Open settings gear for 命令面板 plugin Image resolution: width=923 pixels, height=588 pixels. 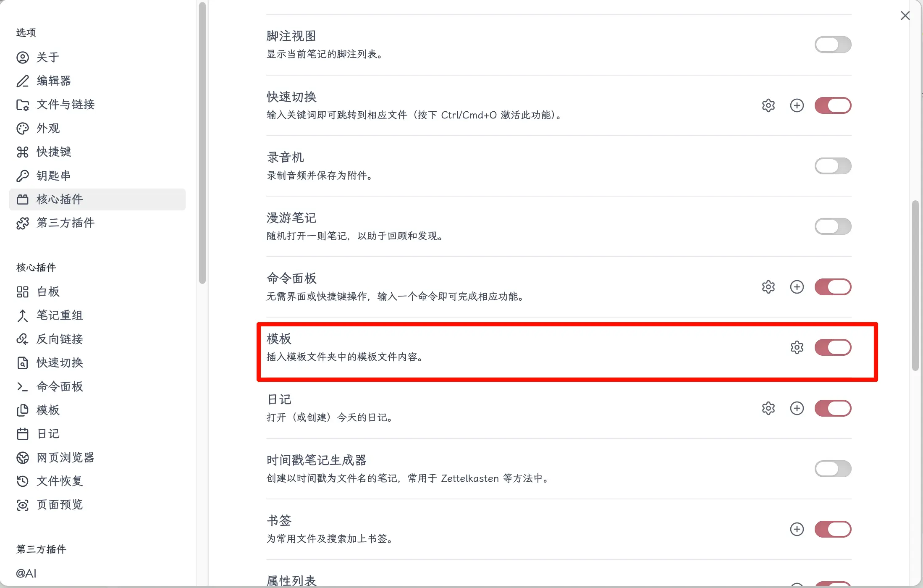(x=768, y=287)
